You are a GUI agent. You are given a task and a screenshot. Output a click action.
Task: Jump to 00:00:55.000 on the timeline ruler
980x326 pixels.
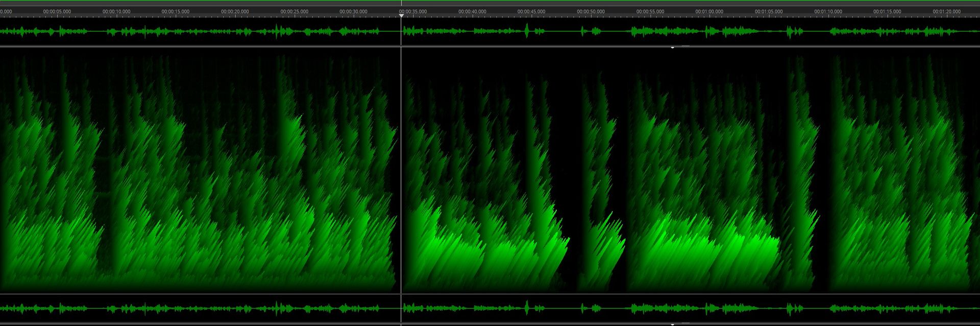pyautogui.click(x=650, y=11)
